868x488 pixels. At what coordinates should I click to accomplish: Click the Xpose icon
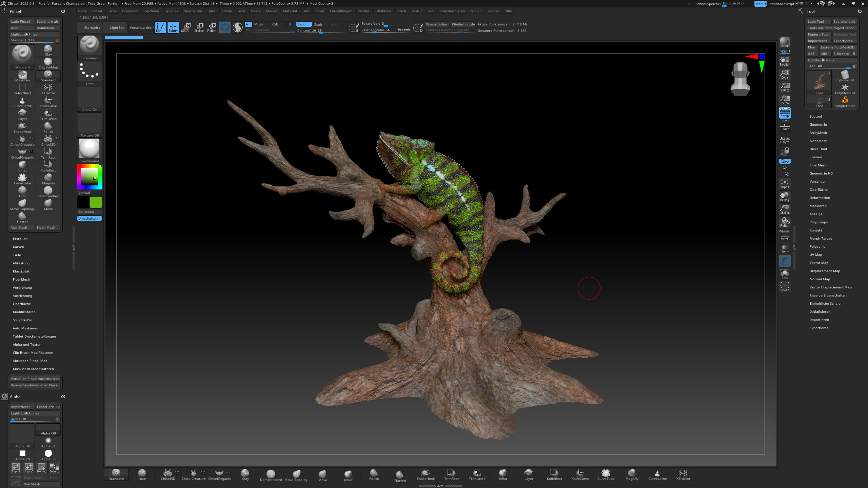(785, 287)
